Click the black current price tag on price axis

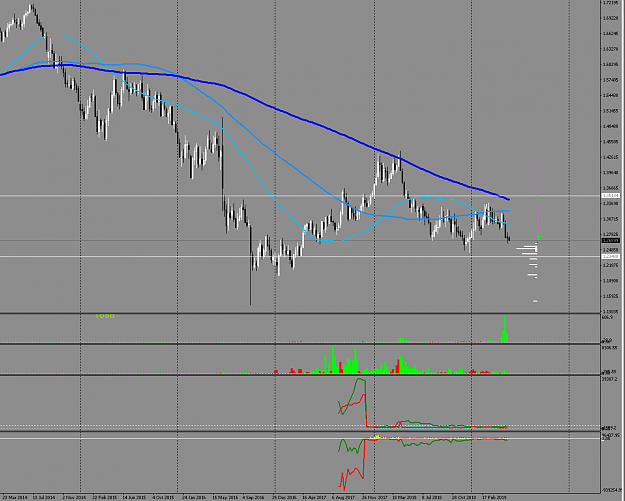[611, 241]
